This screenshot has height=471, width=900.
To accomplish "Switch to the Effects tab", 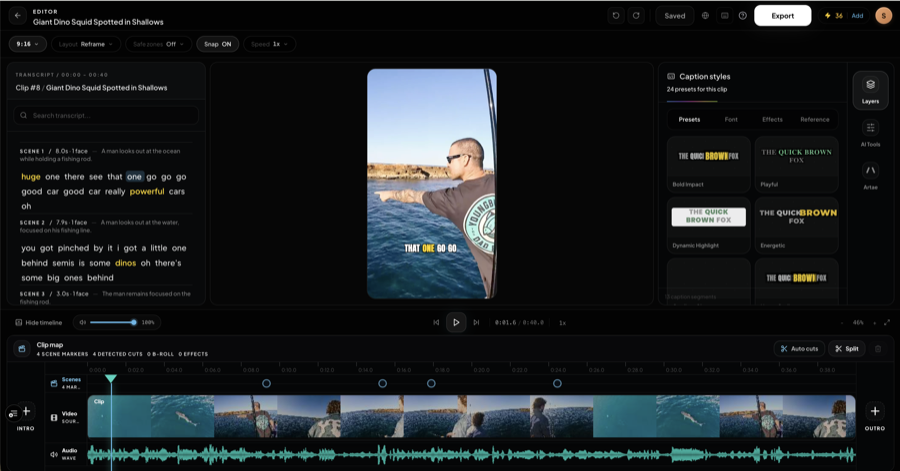I will tap(773, 119).
